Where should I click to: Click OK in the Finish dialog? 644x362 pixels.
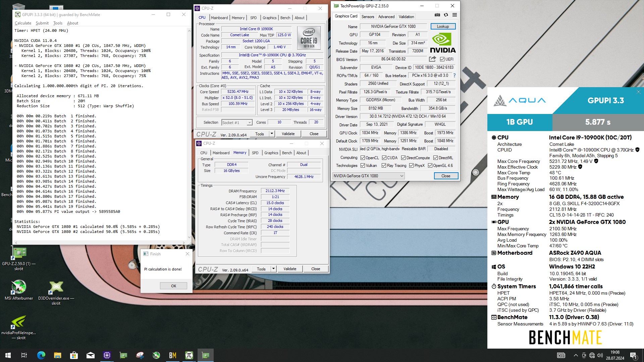[x=173, y=286]
